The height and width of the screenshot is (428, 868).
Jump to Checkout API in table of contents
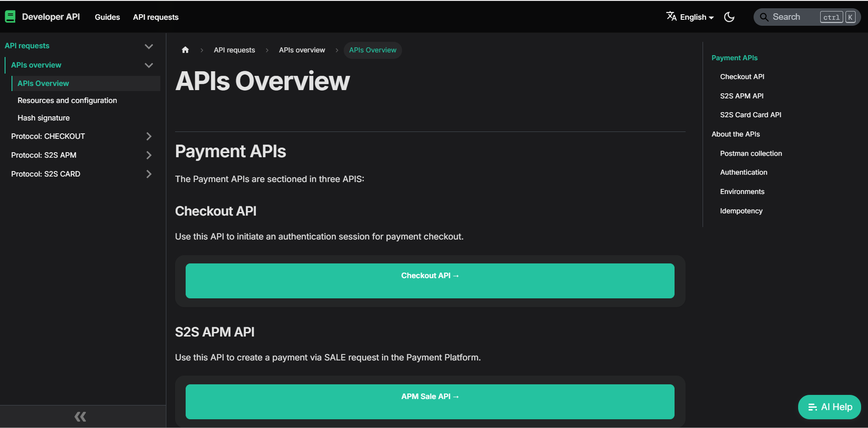tap(742, 77)
